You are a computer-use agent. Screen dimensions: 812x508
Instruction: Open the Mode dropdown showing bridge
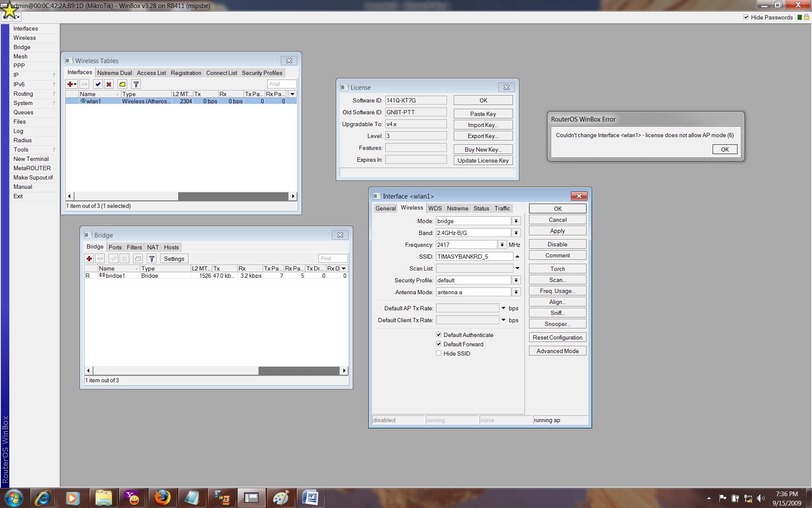pos(516,221)
